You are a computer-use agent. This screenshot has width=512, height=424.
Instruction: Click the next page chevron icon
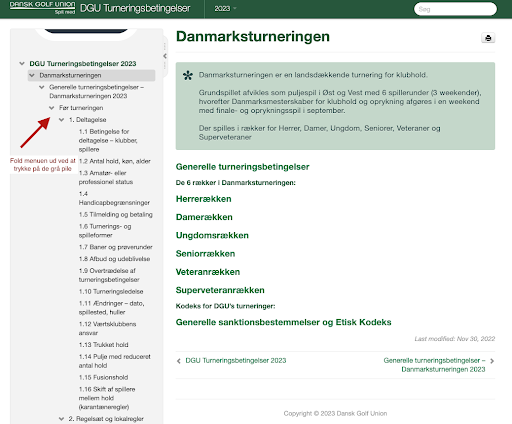492,361
